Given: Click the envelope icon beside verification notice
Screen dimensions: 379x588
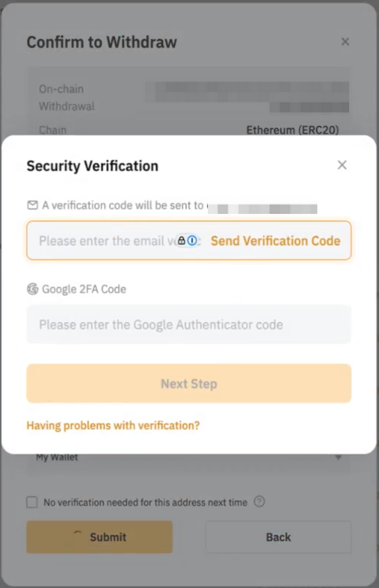Looking at the screenshot, I should pyautogui.click(x=32, y=205).
